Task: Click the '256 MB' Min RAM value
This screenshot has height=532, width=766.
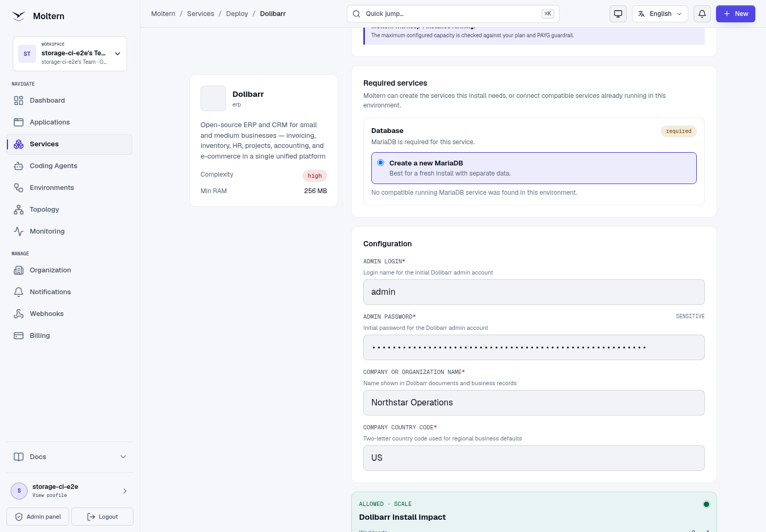Action: pos(315,191)
